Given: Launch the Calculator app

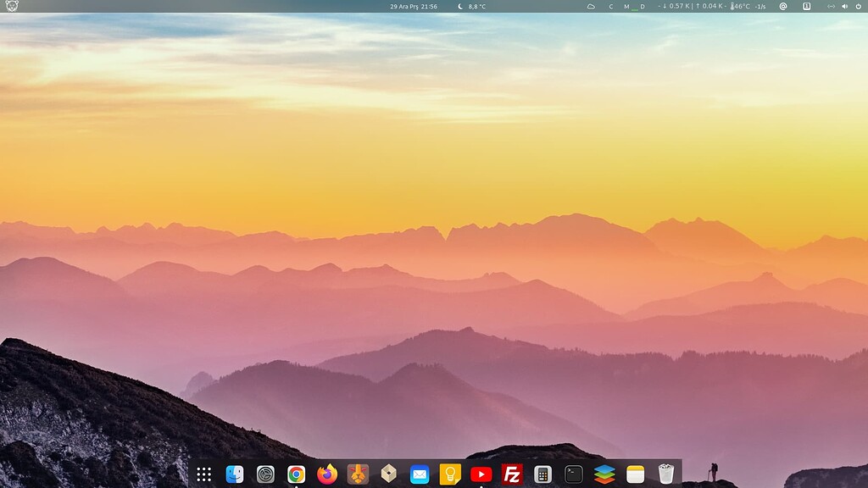Looking at the screenshot, I should 542,474.
